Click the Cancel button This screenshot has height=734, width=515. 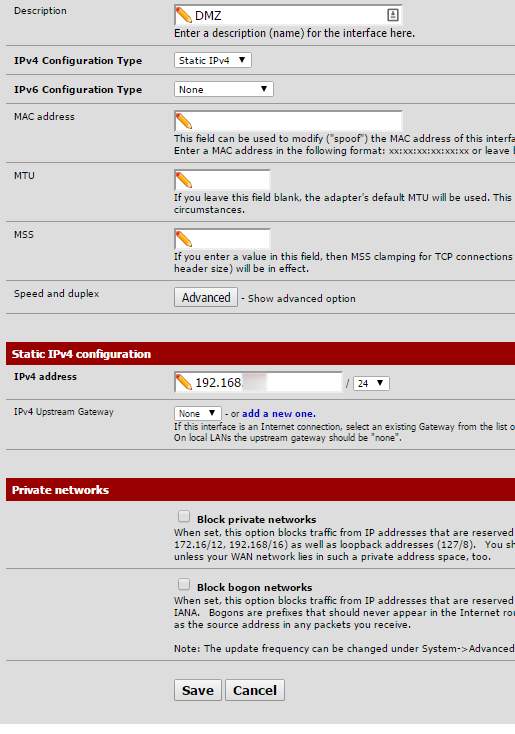[255, 690]
